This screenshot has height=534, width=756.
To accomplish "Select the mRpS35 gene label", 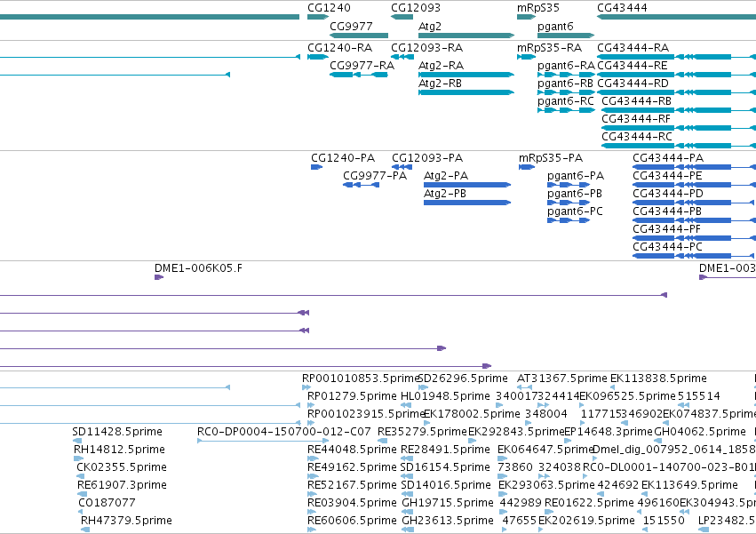I will point(538,8).
